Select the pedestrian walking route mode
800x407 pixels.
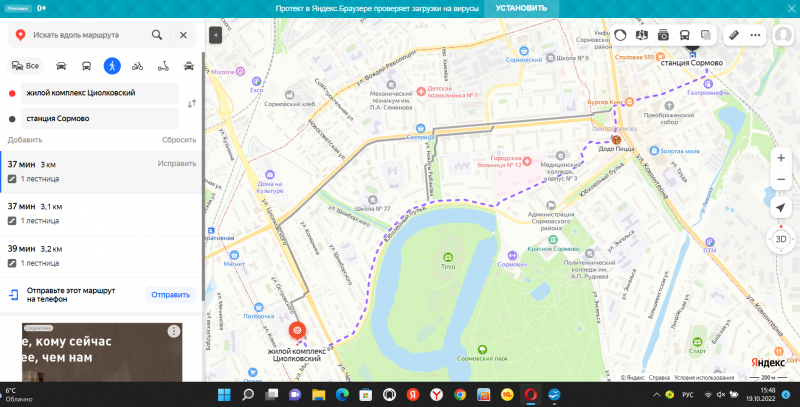point(112,66)
